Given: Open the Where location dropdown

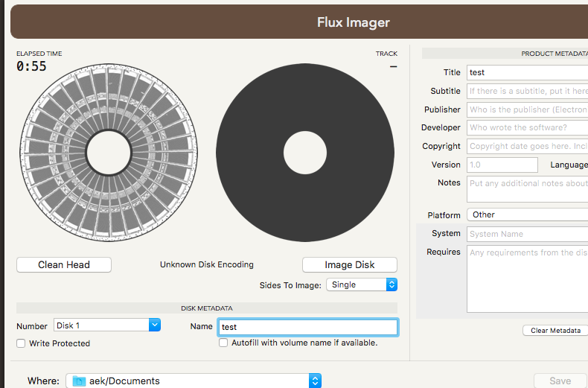Looking at the screenshot, I should pyautogui.click(x=194, y=381).
